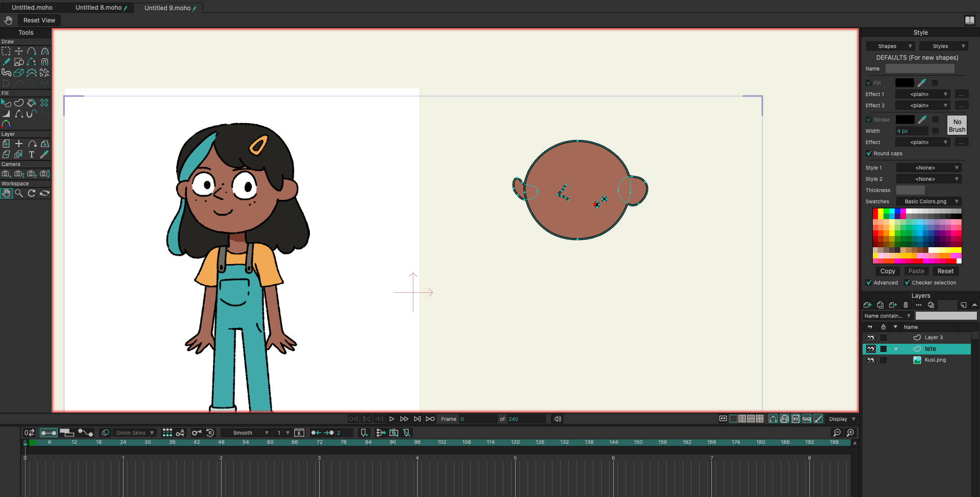The width and height of the screenshot is (980, 497).
Task: Click the Thickness slider
Action: pos(910,190)
